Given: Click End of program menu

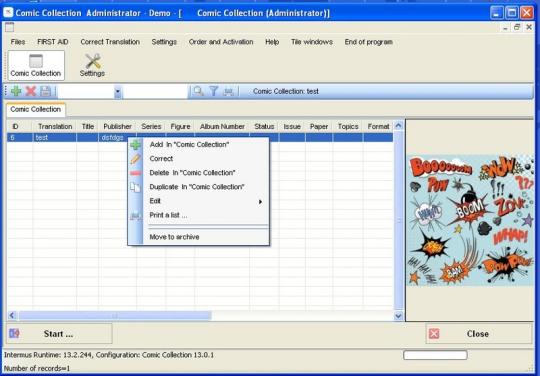Looking at the screenshot, I should coord(368,42).
